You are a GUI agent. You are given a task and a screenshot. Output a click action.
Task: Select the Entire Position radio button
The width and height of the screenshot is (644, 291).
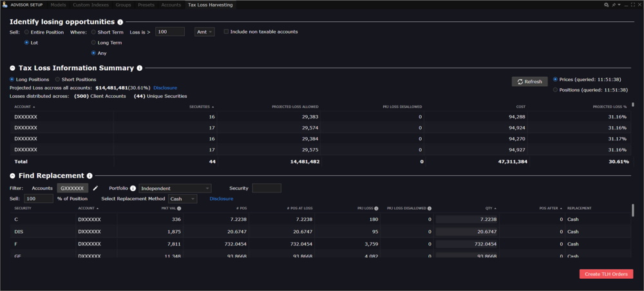tap(26, 32)
